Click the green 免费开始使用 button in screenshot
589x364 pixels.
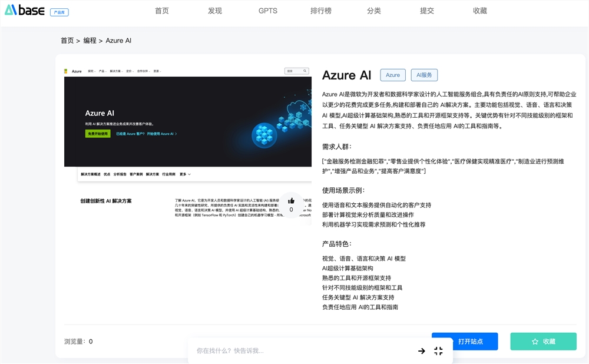98,134
